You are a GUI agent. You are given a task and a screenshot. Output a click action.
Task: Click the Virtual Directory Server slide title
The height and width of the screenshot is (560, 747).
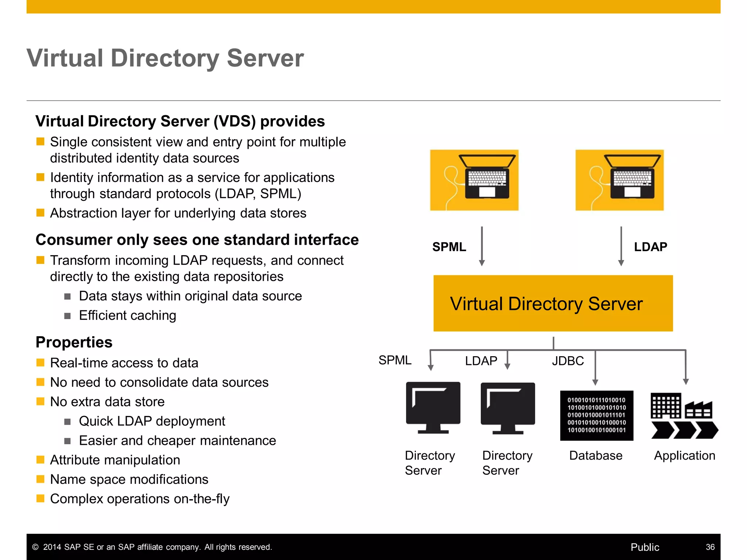[x=165, y=58]
